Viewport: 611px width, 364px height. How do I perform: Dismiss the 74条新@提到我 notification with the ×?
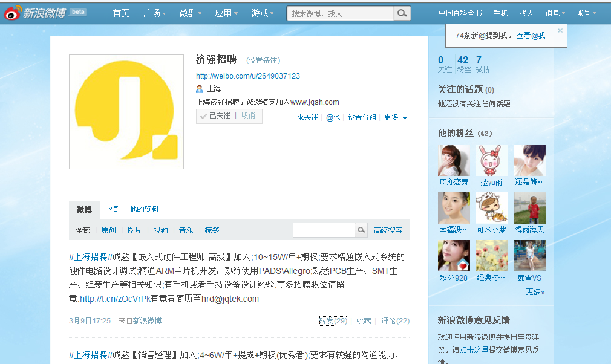(560, 30)
